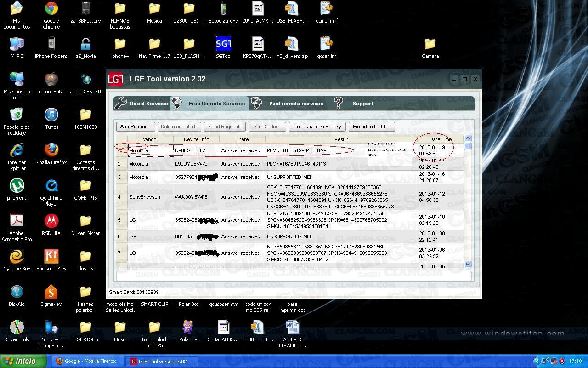Switch to Free Remote Services tab
The height and width of the screenshot is (368, 588).
click(209, 103)
